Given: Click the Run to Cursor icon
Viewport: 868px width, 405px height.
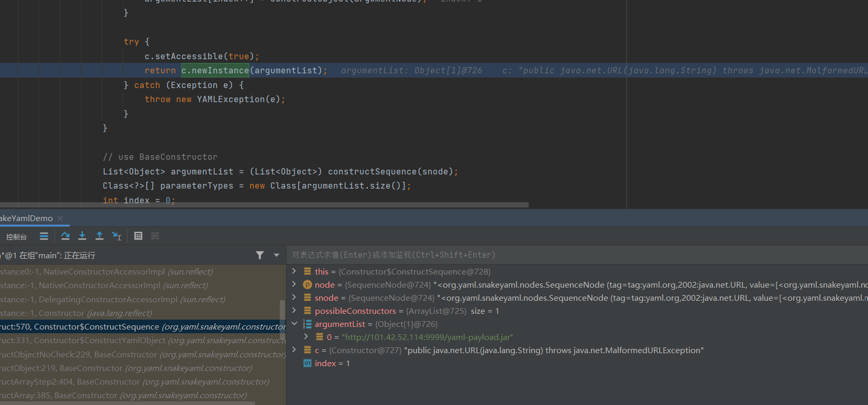Looking at the screenshot, I should click(117, 236).
